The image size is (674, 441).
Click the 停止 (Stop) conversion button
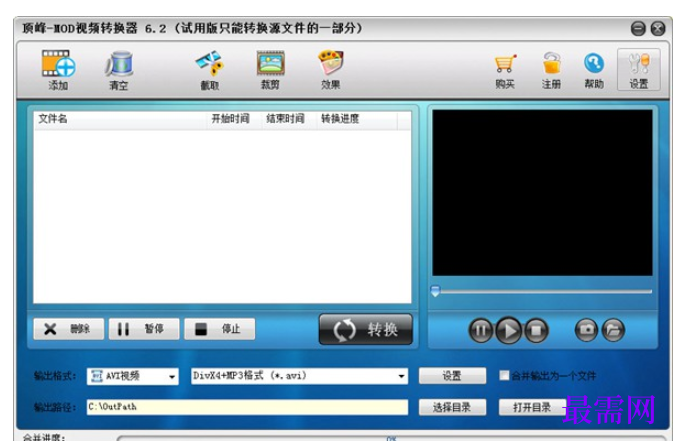point(220,329)
